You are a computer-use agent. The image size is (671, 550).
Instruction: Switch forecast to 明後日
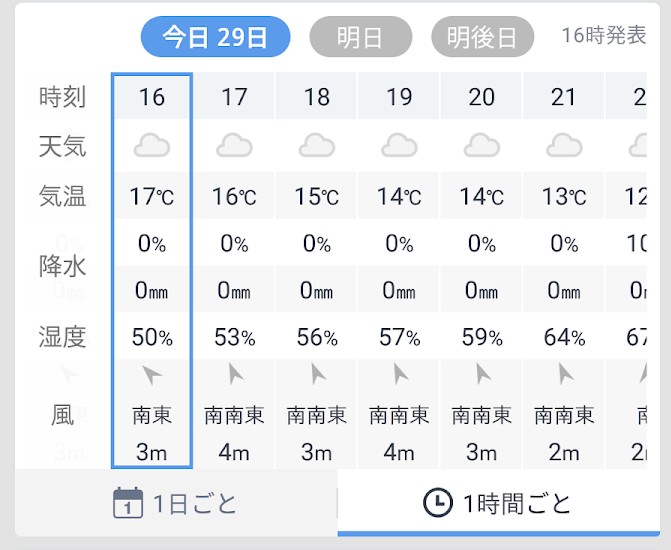coord(482,38)
